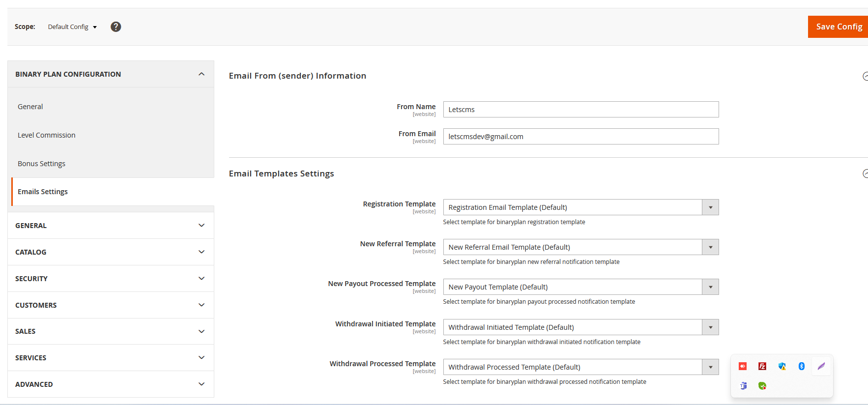Open Bonus Settings in the sidebar

click(42, 164)
